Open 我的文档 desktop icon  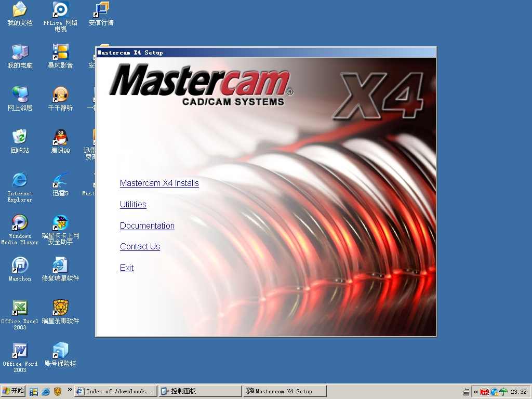pyautogui.click(x=20, y=14)
